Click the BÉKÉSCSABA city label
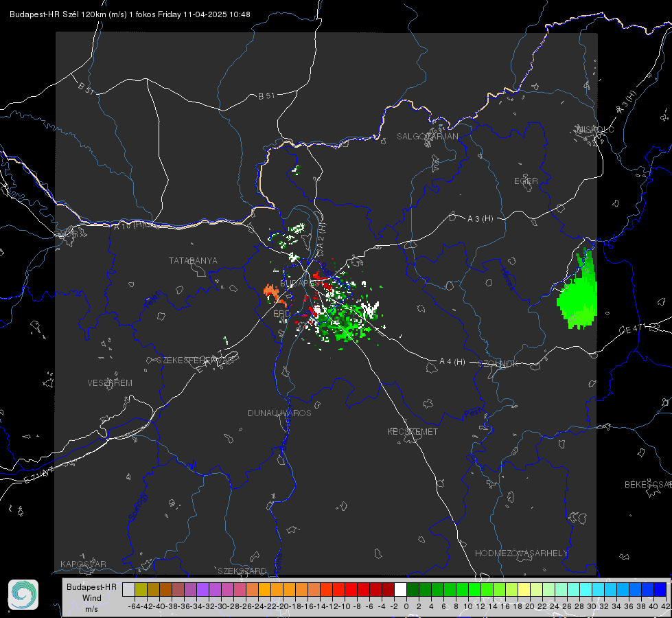 648,484
